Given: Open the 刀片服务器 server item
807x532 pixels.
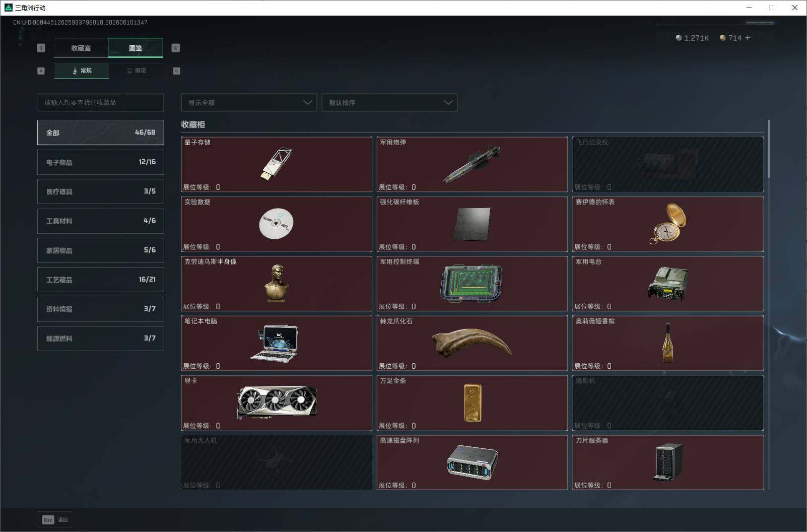Looking at the screenshot, I should (x=668, y=462).
